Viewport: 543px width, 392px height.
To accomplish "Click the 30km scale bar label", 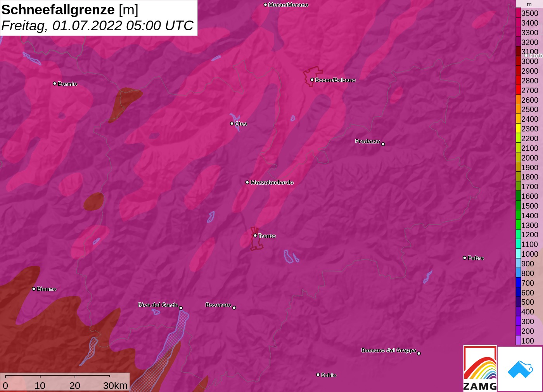I will 115,385.
